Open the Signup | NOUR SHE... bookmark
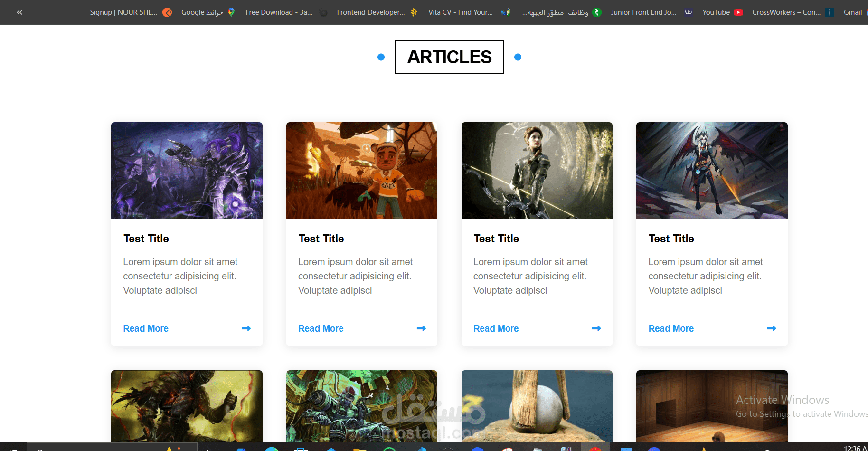The height and width of the screenshot is (451, 868). click(x=131, y=12)
